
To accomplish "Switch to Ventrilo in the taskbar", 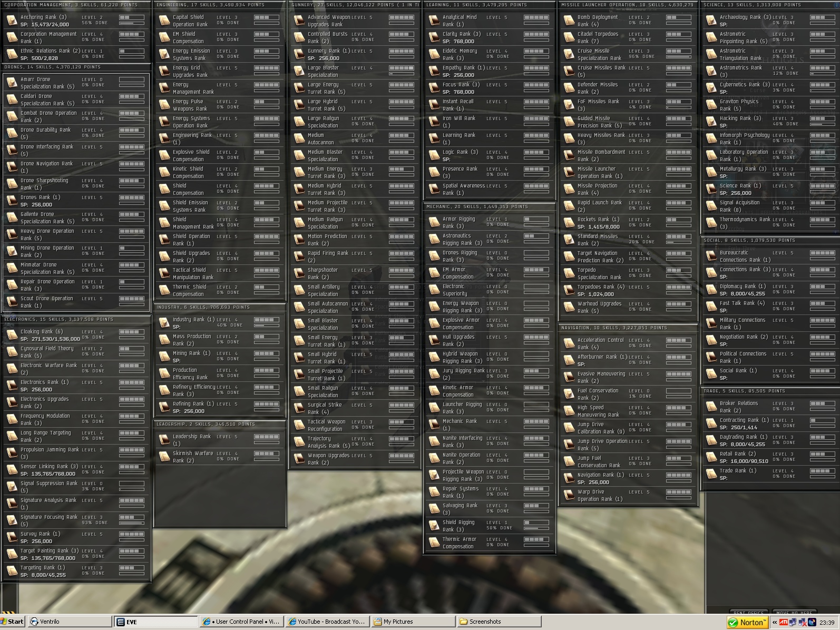I will 70,622.
